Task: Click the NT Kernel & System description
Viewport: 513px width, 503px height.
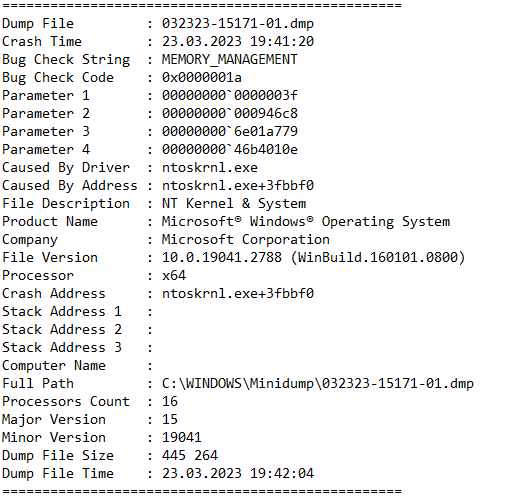Action: click(234, 204)
